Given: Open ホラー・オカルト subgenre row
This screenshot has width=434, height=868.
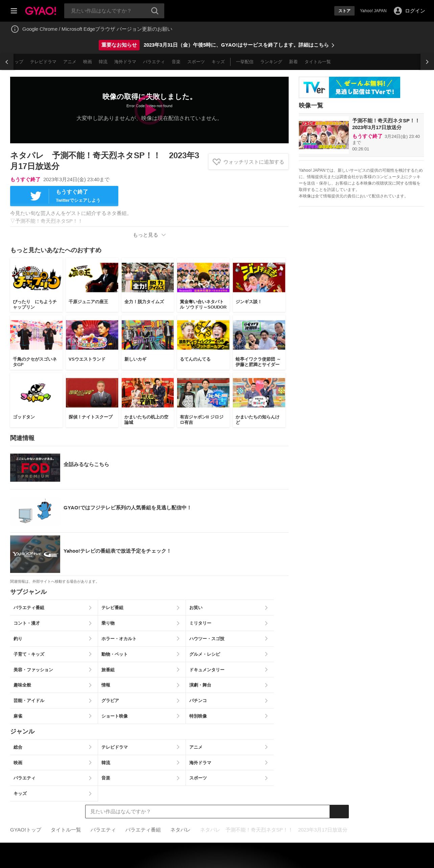Looking at the screenshot, I should point(142,638).
